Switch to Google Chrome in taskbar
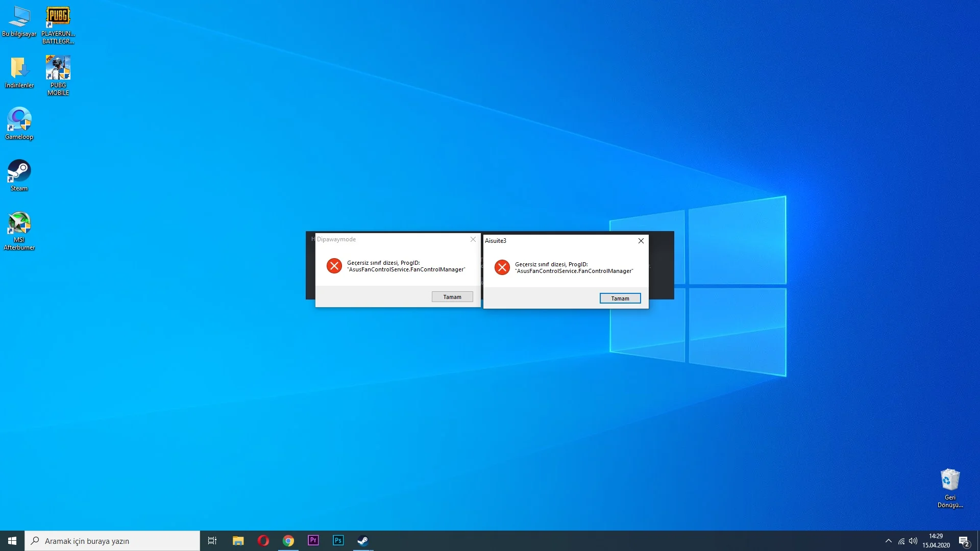Viewport: 980px width, 551px height. point(288,540)
